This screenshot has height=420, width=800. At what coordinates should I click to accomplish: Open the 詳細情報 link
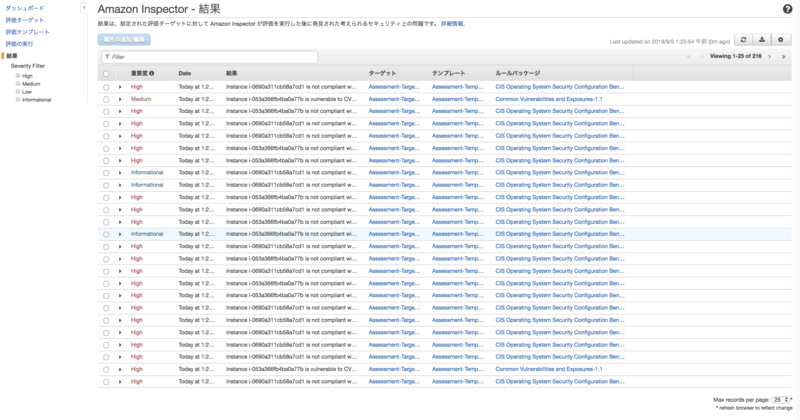coord(453,23)
